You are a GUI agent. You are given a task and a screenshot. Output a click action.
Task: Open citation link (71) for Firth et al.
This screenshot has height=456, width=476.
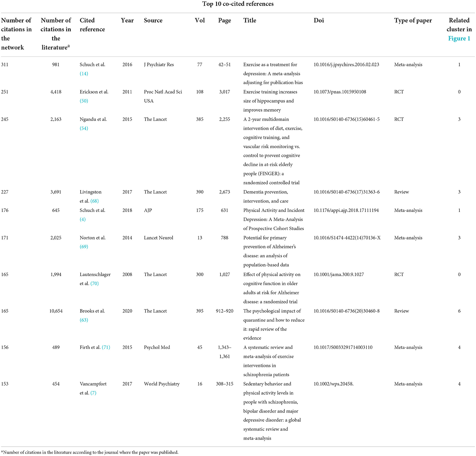106,347
